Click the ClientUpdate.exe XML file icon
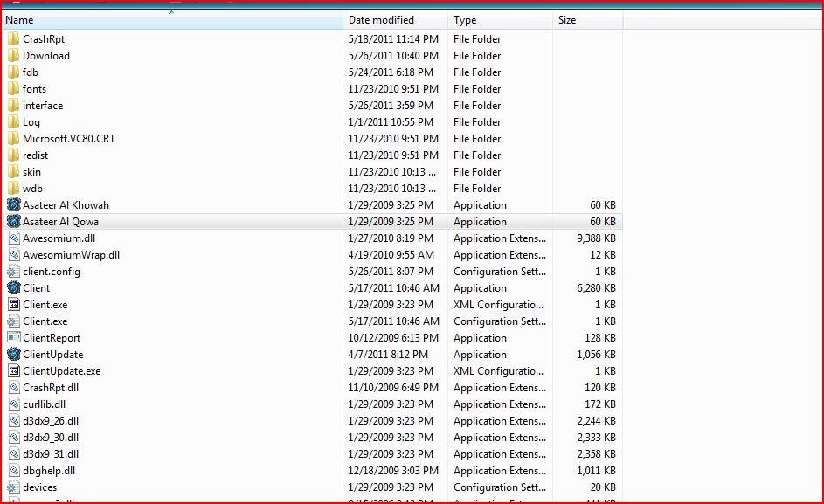The height and width of the screenshot is (504, 824). tap(13, 371)
